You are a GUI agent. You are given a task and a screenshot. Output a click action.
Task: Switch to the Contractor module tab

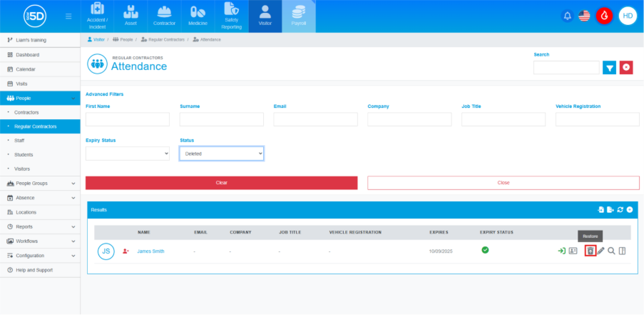pos(164,16)
